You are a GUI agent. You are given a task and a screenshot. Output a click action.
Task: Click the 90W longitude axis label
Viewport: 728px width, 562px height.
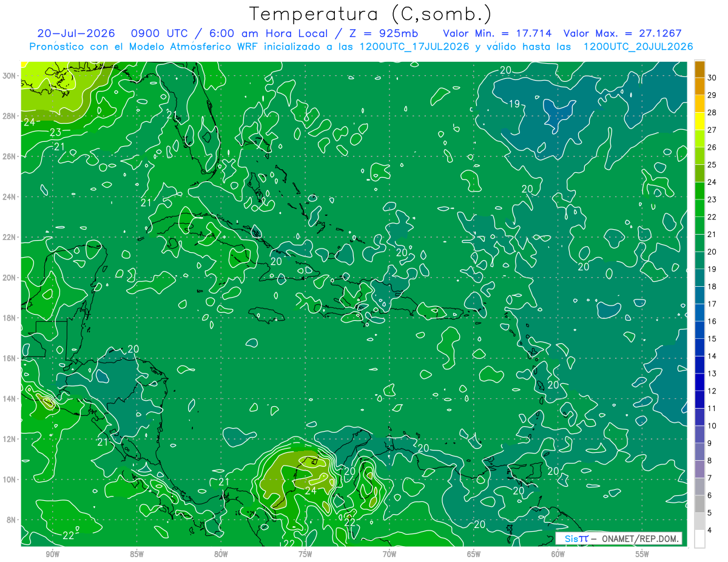(x=52, y=555)
